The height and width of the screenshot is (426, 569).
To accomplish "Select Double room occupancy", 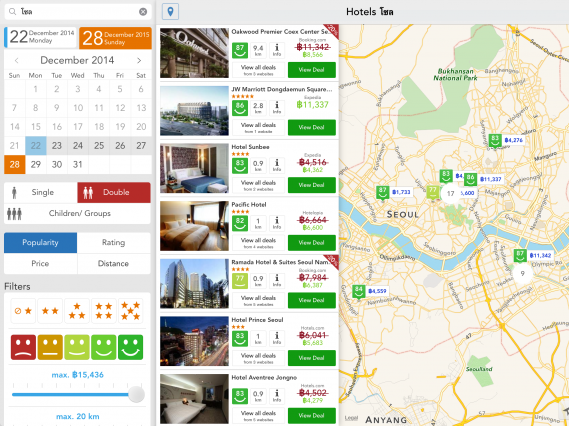I will (114, 192).
